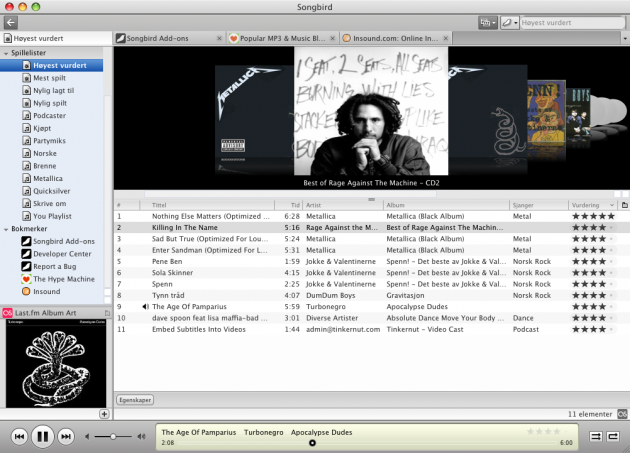Image resolution: width=630 pixels, height=453 pixels.
Task: Select Nylig lagt til playlist
Action: coord(53,90)
